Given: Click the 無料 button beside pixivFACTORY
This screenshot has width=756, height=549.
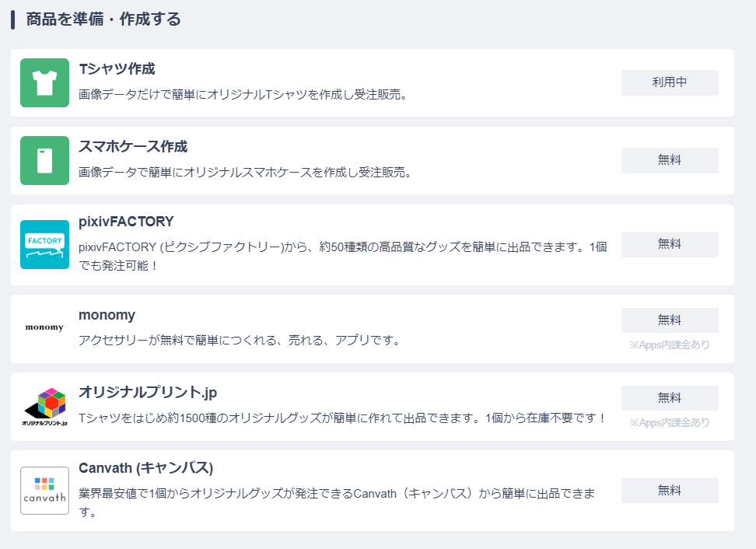Looking at the screenshot, I should pyautogui.click(x=670, y=244).
